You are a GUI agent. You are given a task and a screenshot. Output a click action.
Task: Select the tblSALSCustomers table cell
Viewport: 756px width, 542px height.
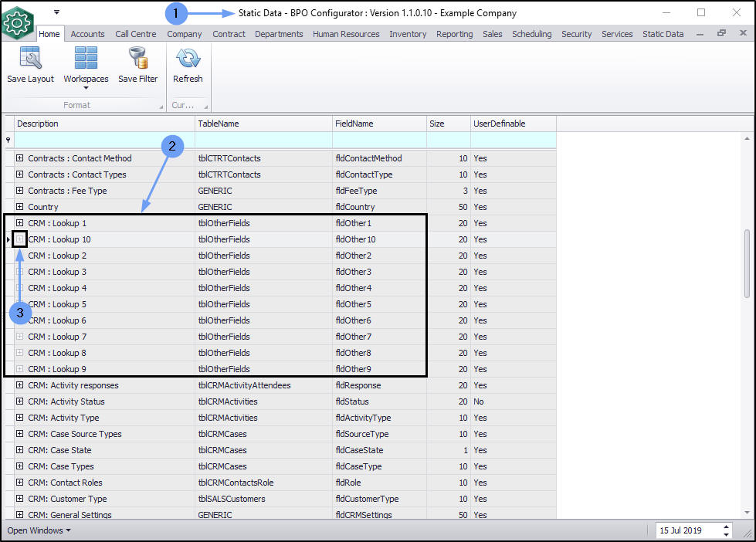tap(264, 499)
